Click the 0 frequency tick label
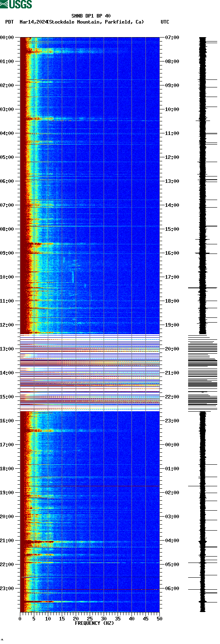The height and width of the screenshot is (644, 220). (20, 619)
